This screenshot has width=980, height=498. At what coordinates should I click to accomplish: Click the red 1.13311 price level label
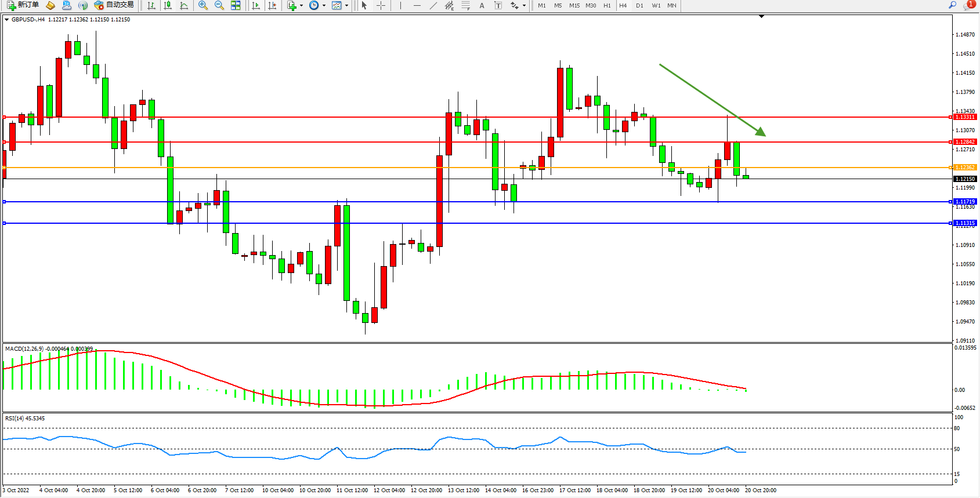965,117
